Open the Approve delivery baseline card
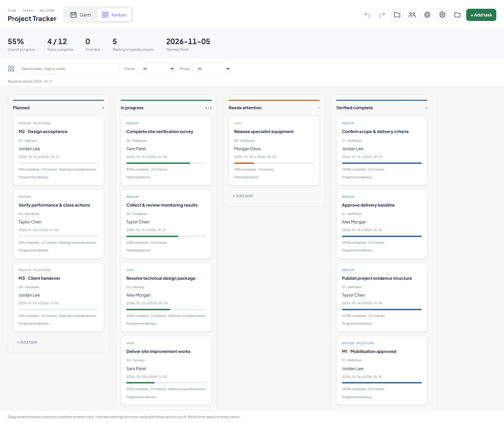Screen dimensions: 504x423 point(382,224)
